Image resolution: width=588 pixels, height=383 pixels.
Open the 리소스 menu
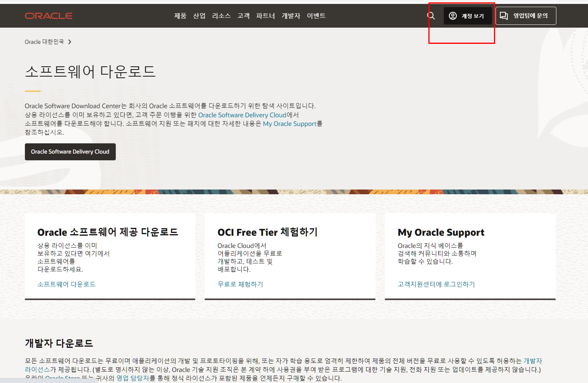221,16
